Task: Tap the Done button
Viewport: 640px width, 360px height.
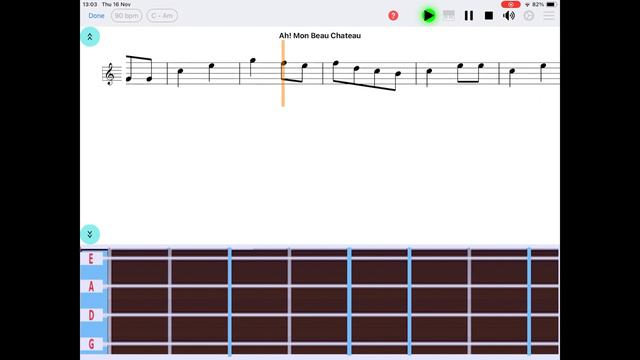Action: 96,16
